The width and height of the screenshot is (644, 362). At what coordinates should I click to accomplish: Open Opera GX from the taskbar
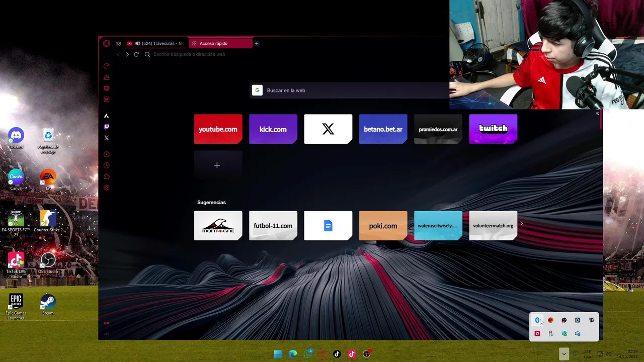(322, 354)
